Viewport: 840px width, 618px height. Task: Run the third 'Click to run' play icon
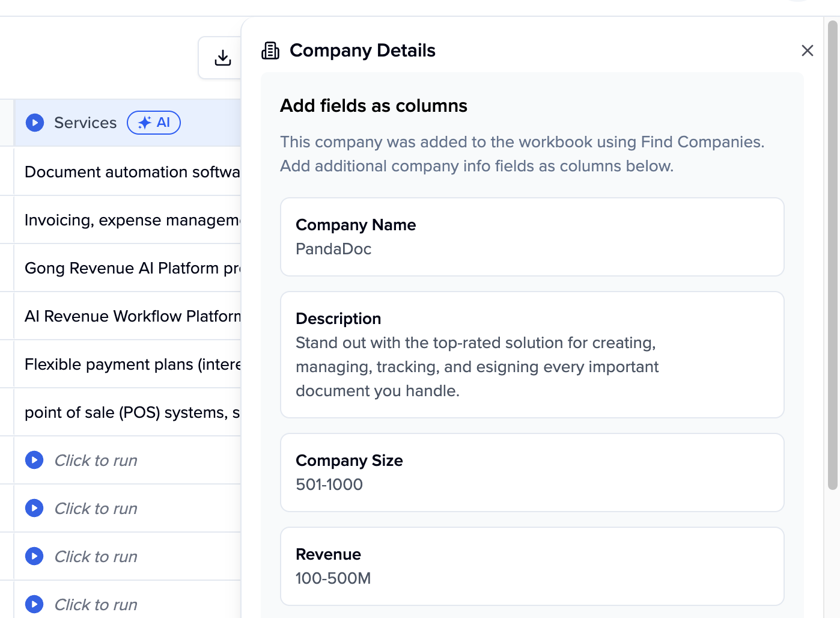(x=34, y=556)
